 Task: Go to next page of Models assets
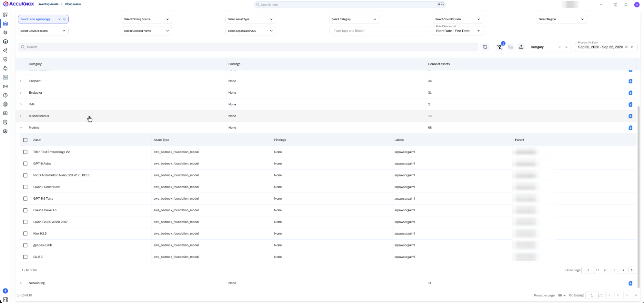623,270
